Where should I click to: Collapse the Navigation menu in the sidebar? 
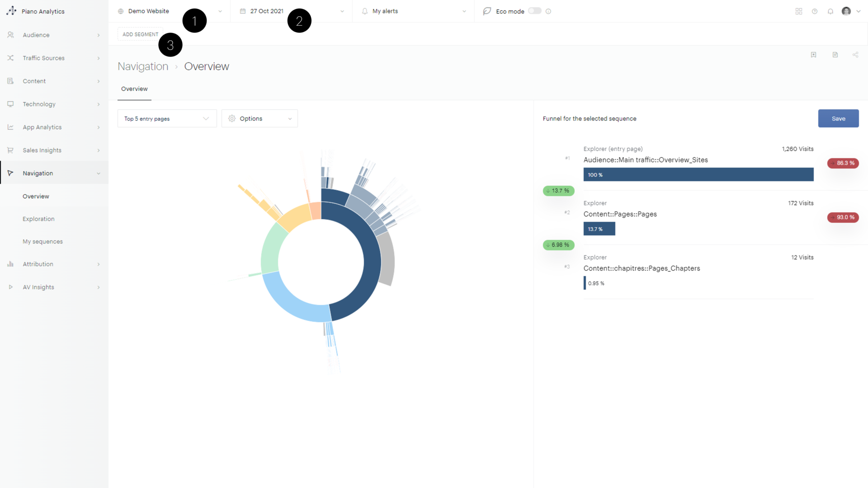(99, 173)
